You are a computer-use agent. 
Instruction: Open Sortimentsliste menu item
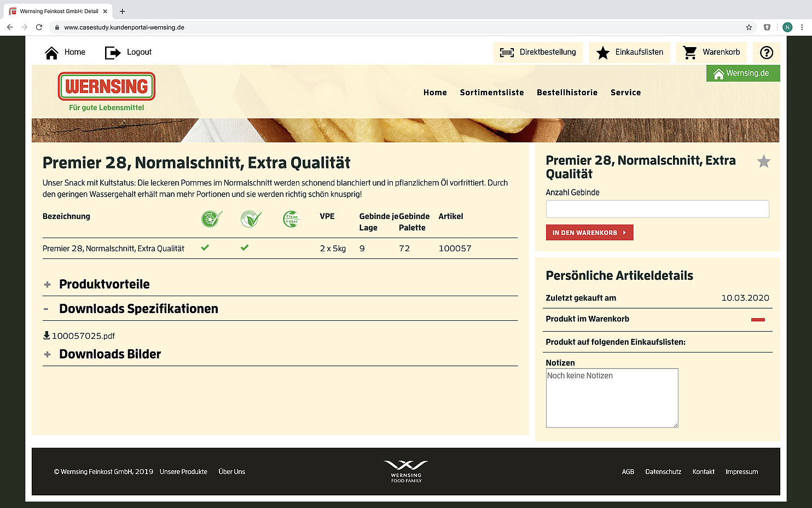click(492, 93)
